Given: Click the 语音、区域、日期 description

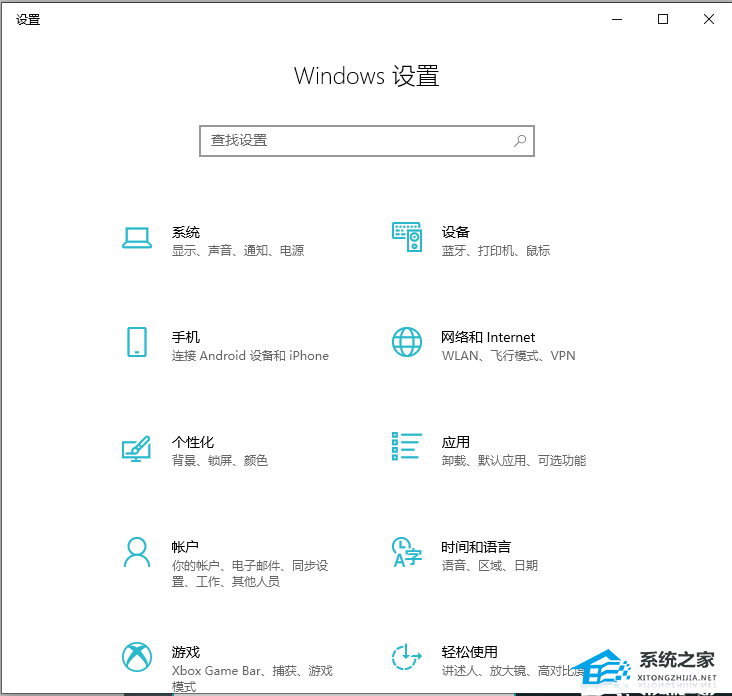Looking at the screenshot, I should [490, 566].
